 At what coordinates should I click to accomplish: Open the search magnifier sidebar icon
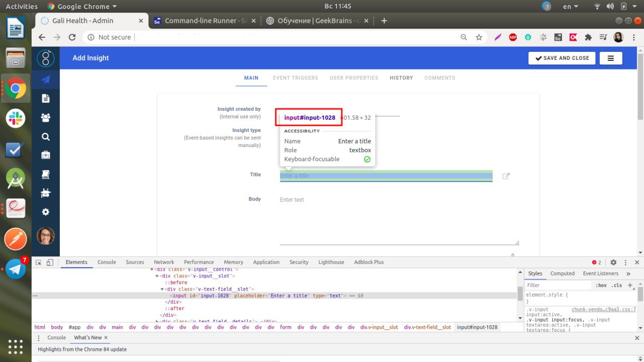point(46,136)
